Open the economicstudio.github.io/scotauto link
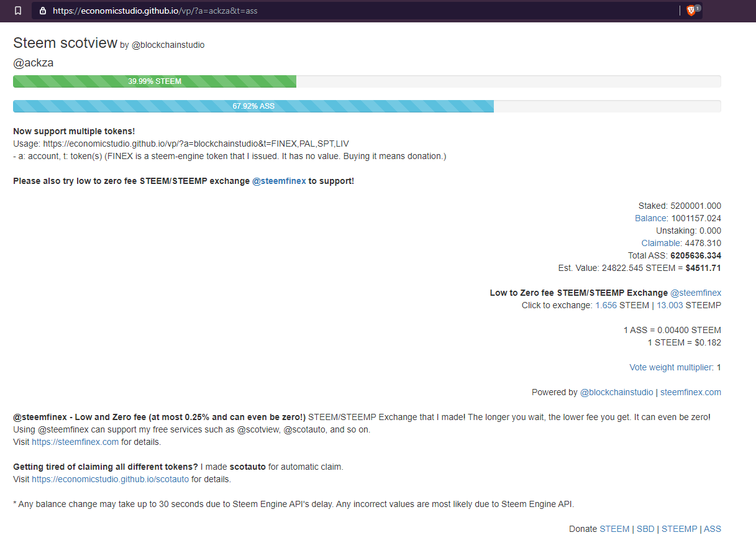 pyautogui.click(x=110, y=480)
